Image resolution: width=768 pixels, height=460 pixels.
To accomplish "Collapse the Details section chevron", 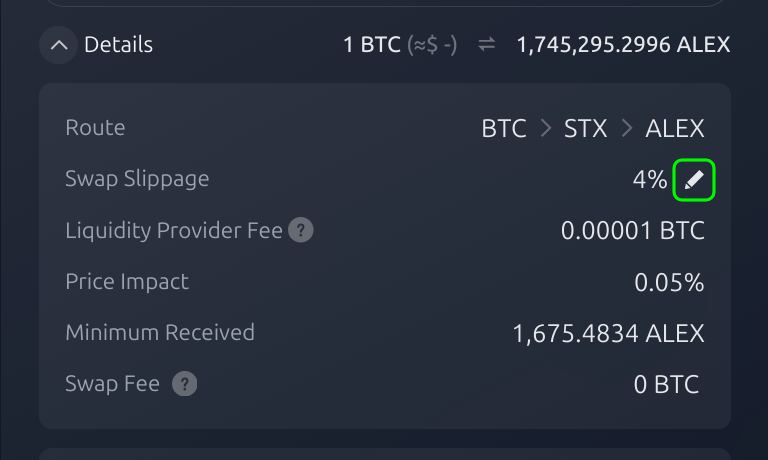I will [59, 45].
